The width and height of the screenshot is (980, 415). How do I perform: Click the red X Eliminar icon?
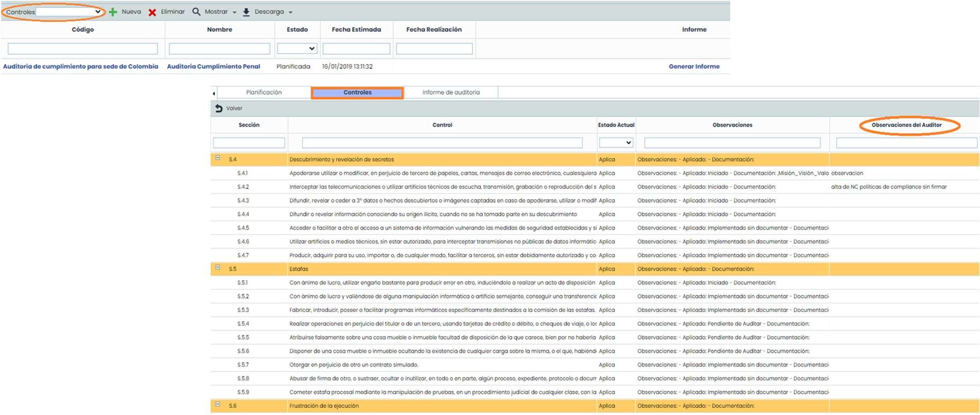click(152, 12)
